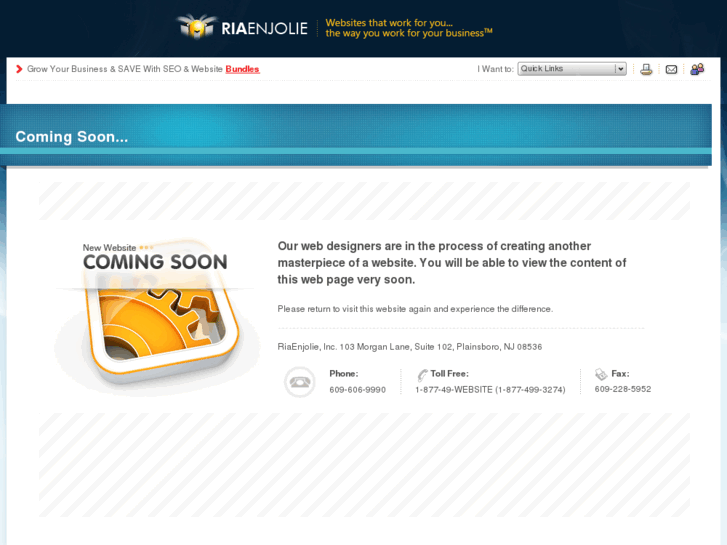Follow the red Bundles link
The image size is (727, 545).
tap(242, 69)
